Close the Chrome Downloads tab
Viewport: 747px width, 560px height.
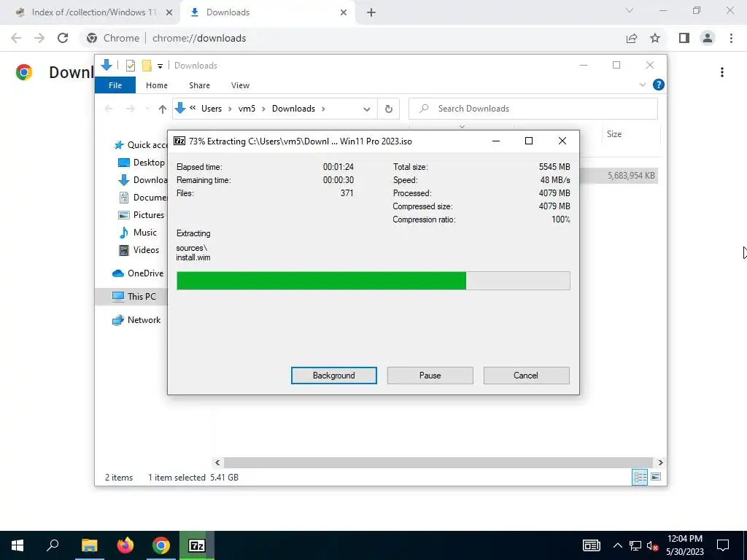(344, 12)
